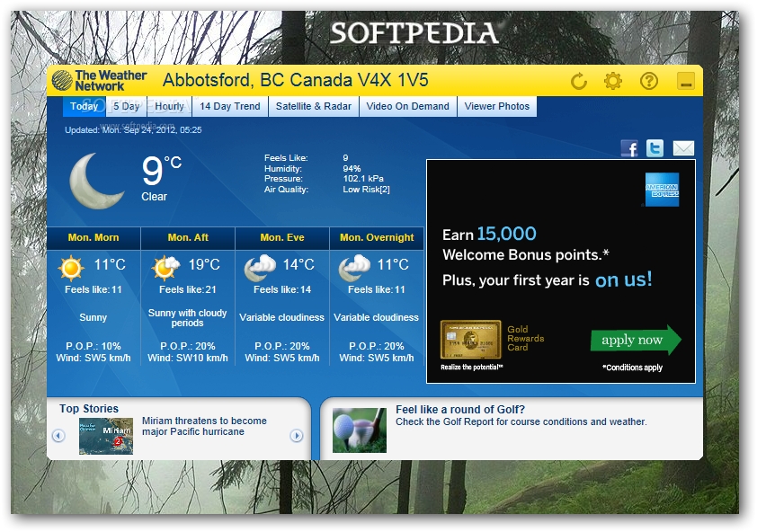The image size is (757, 532).
Task: Click the P.O.P.: 10% text
Action: pos(94,346)
